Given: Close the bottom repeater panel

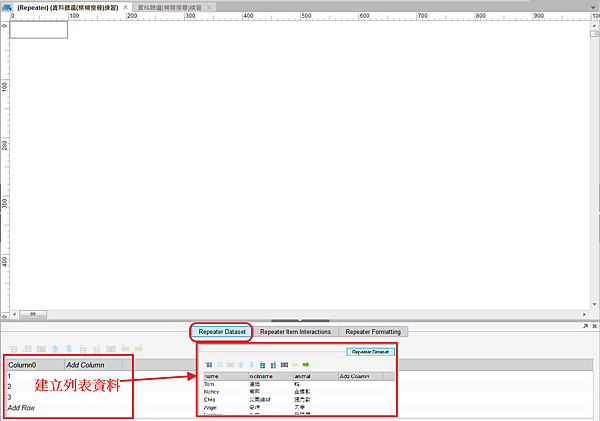Looking at the screenshot, I should (595, 326).
